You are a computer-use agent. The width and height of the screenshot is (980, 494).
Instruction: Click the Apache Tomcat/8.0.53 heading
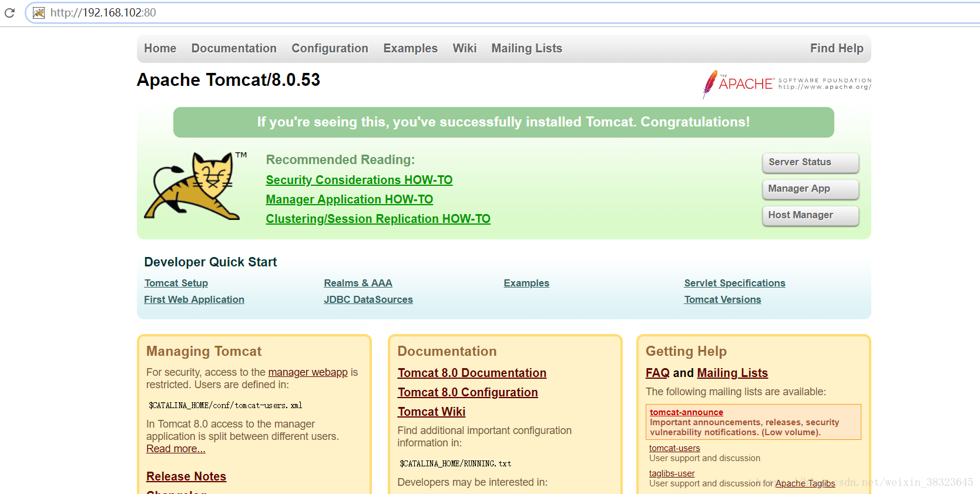point(229,80)
